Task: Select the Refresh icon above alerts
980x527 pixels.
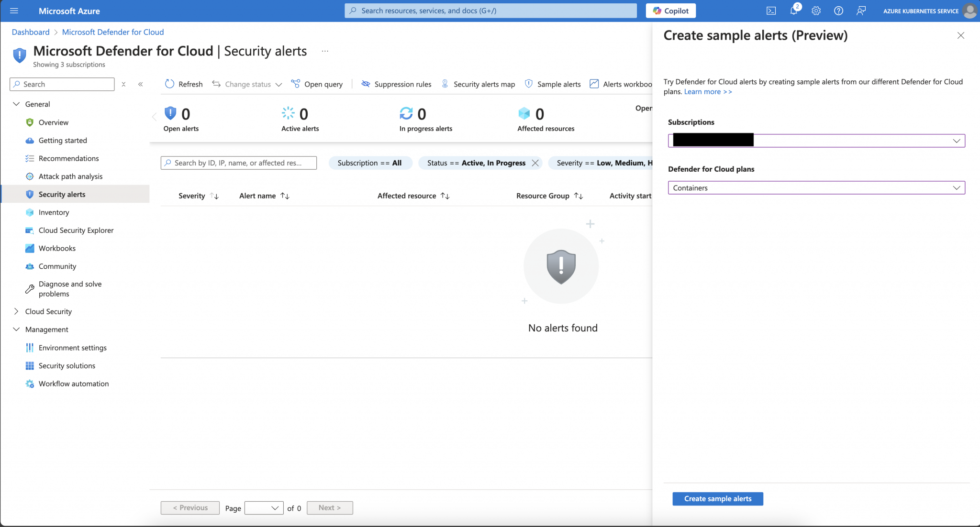Action: [170, 84]
